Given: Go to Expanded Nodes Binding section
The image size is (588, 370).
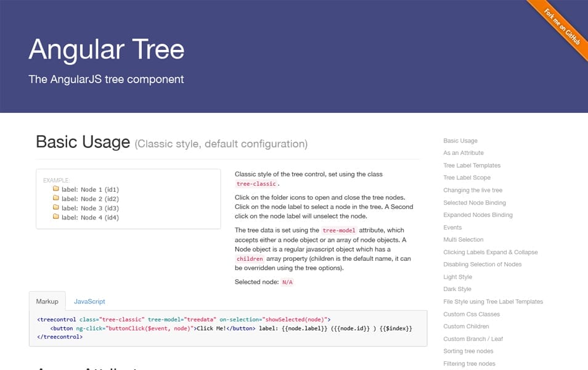Looking at the screenshot, I should [478, 215].
